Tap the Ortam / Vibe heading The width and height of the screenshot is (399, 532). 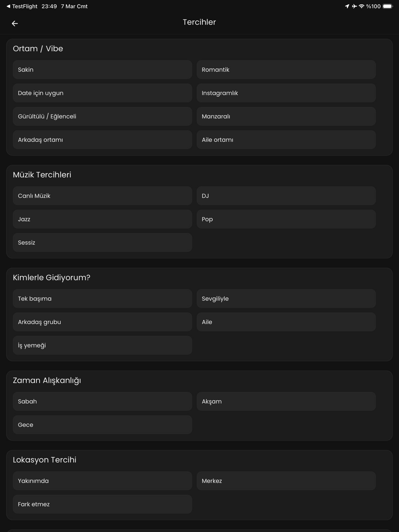pos(38,48)
